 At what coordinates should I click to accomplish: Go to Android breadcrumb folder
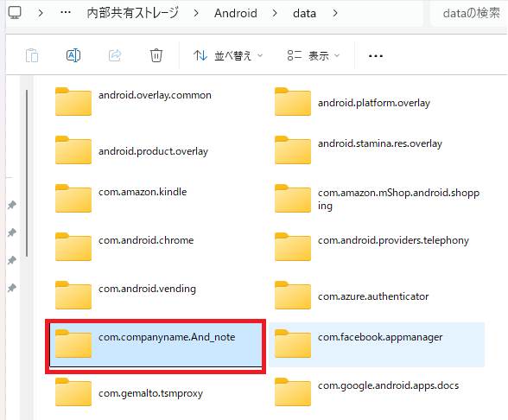(236, 13)
